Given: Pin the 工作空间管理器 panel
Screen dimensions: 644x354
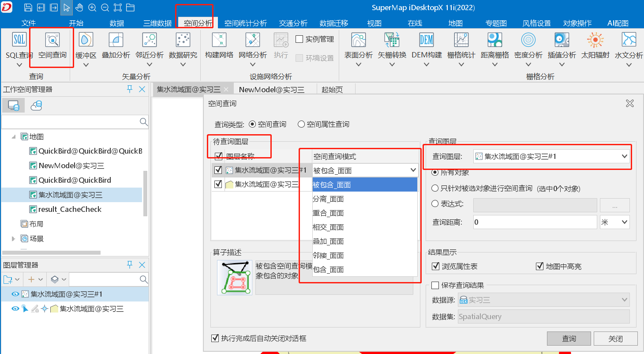Looking at the screenshot, I should tap(130, 89).
